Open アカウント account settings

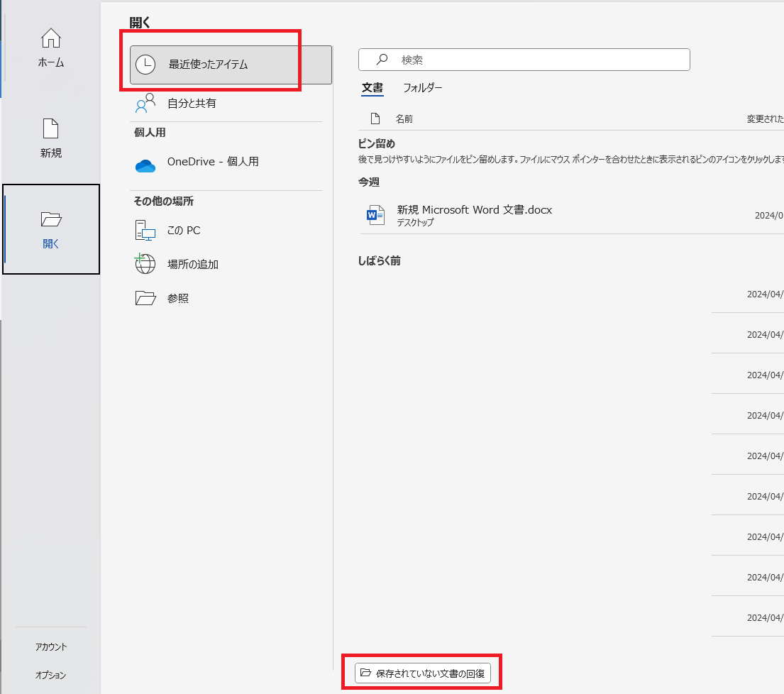pyautogui.click(x=50, y=646)
